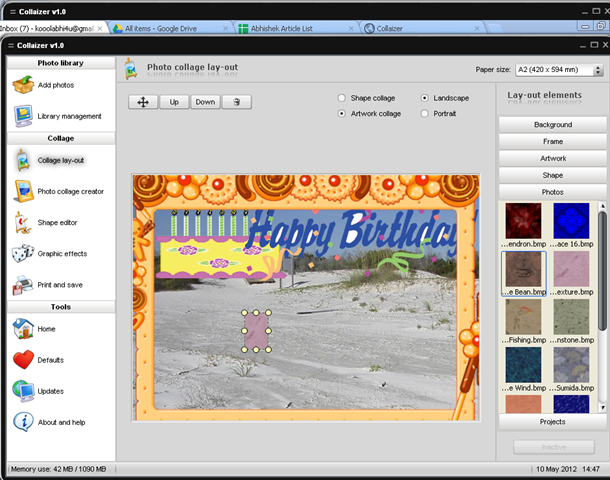Choose Portrait orientation
Image resolution: width=610 pixels, height=480 pixels.
pyautogui.click(x=425, y=114)
